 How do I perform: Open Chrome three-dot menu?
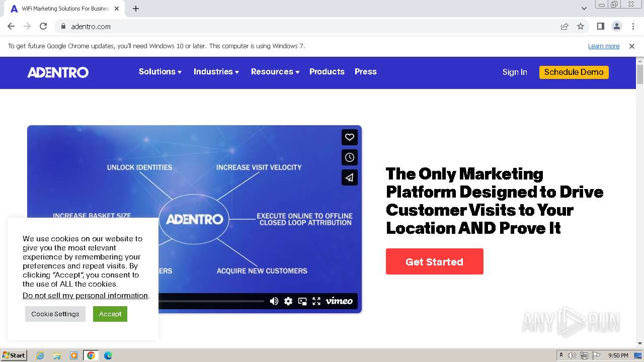point(633,26)
